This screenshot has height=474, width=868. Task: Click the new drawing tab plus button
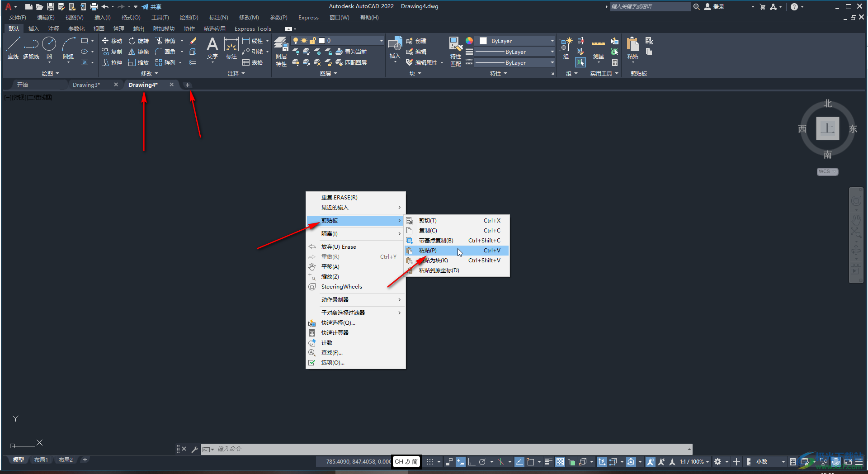coord(188,85)
